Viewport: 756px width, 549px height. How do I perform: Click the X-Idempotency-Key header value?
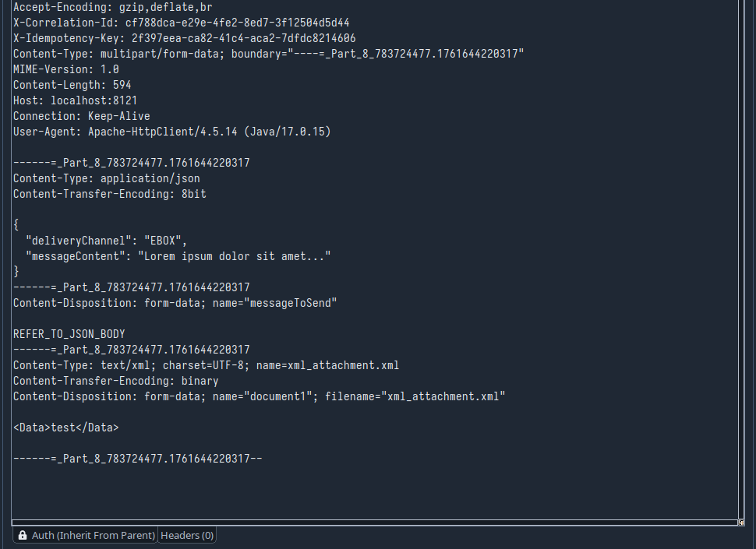pos(244,38)
